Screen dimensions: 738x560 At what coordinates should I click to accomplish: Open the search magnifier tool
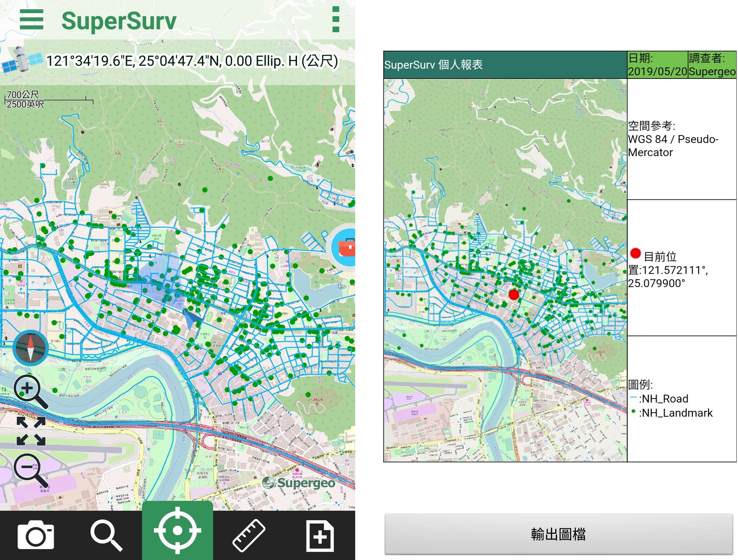[x=107, y=536]
